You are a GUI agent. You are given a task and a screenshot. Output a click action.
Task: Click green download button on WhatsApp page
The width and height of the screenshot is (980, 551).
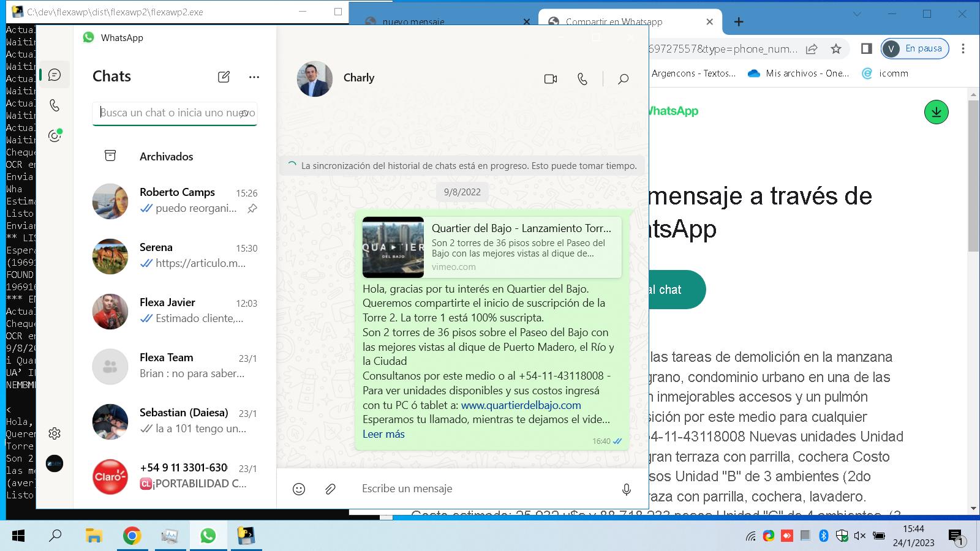(x=936, y=112)
